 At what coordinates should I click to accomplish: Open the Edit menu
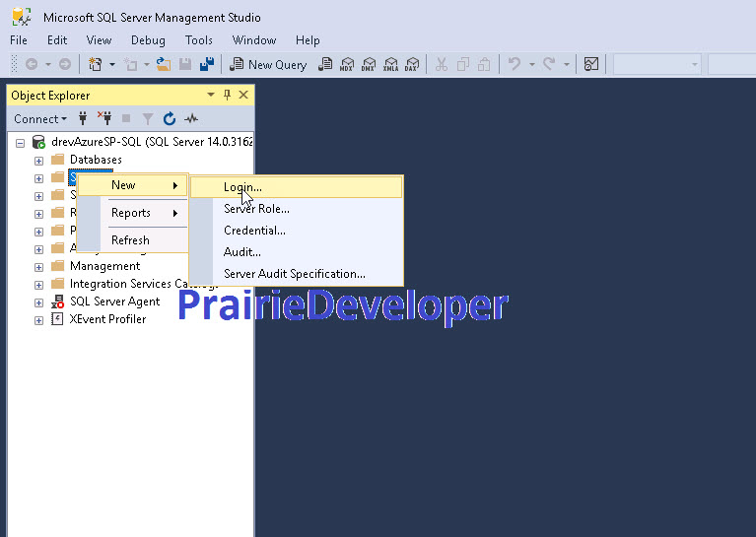tap(57, 40)
